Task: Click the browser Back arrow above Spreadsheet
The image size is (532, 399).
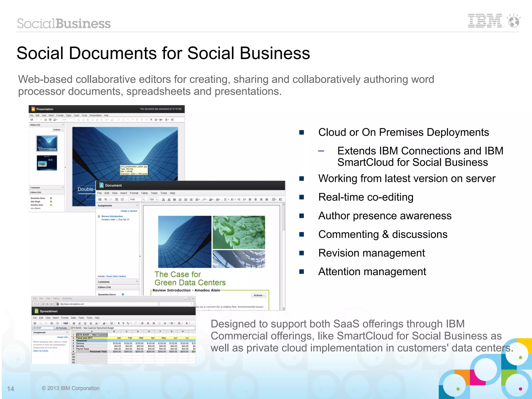Action: pos(35,304)
